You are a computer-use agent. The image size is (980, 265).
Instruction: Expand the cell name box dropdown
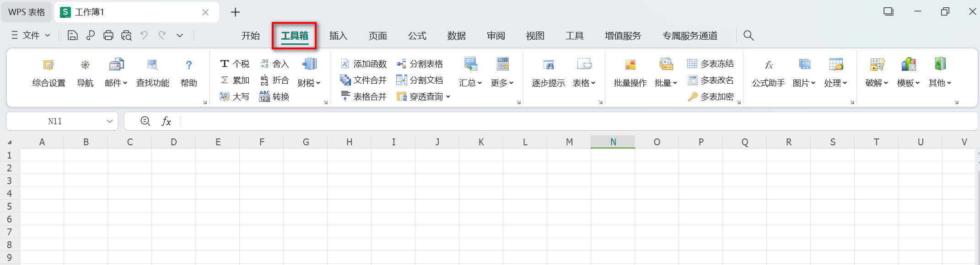(110, 121)
